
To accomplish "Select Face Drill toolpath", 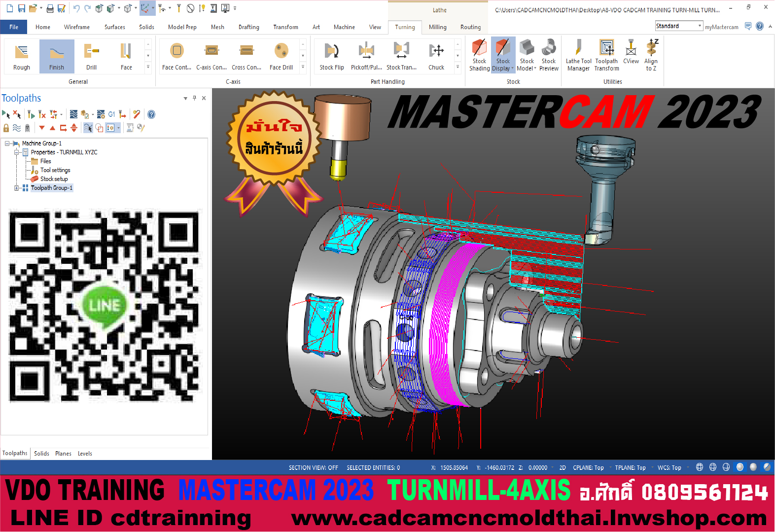I will (281, 57).
